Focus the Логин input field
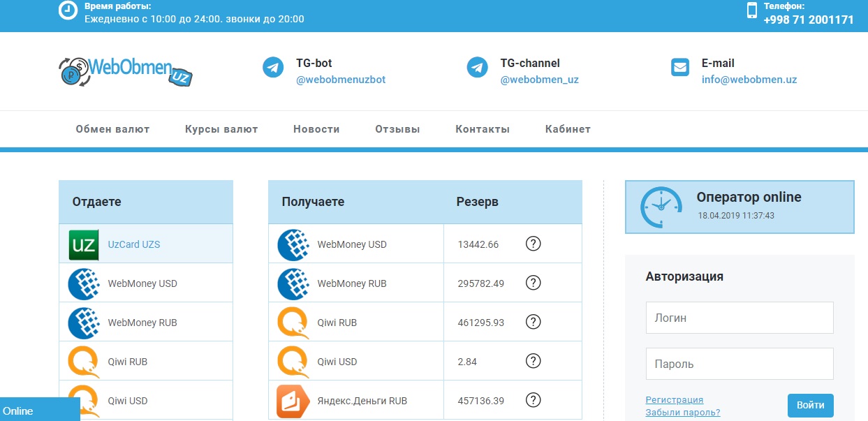 [x=739, y=318]
